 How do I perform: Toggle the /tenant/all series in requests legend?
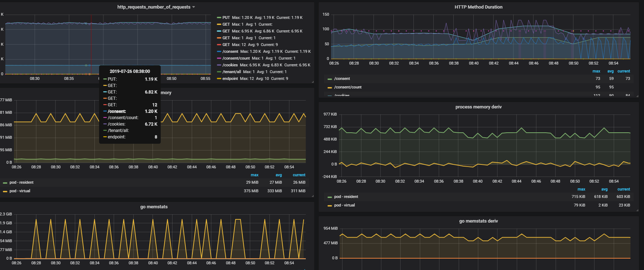click(232, 72)
